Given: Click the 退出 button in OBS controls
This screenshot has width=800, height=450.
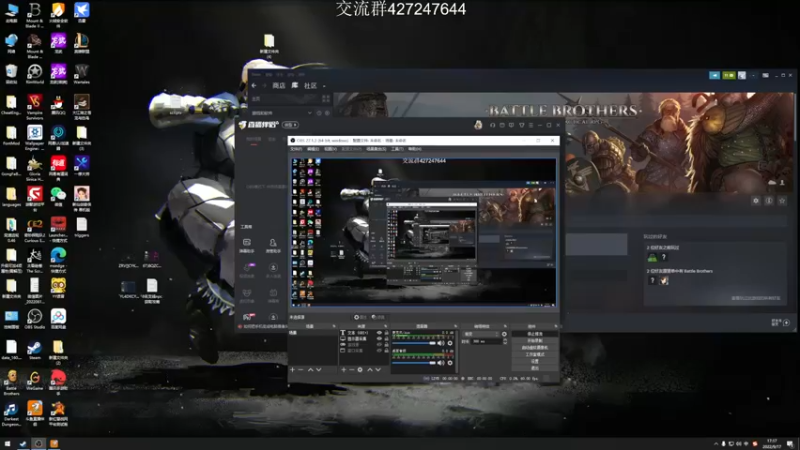Looking at the screenshot, I should [x=535, y=368].
